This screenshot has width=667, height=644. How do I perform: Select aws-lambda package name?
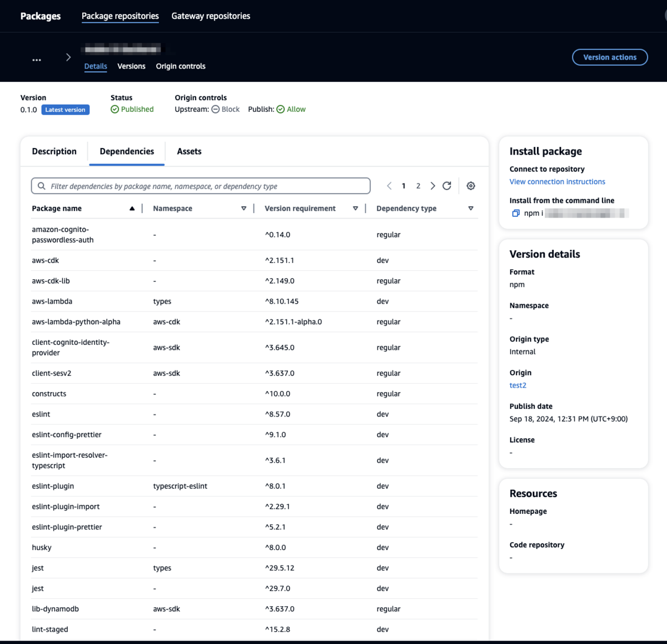(52, 301)
